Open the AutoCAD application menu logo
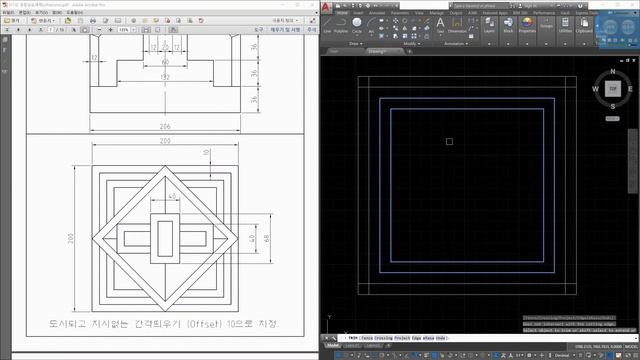Viewport: 640px width, 360px height. pos(325,7)
